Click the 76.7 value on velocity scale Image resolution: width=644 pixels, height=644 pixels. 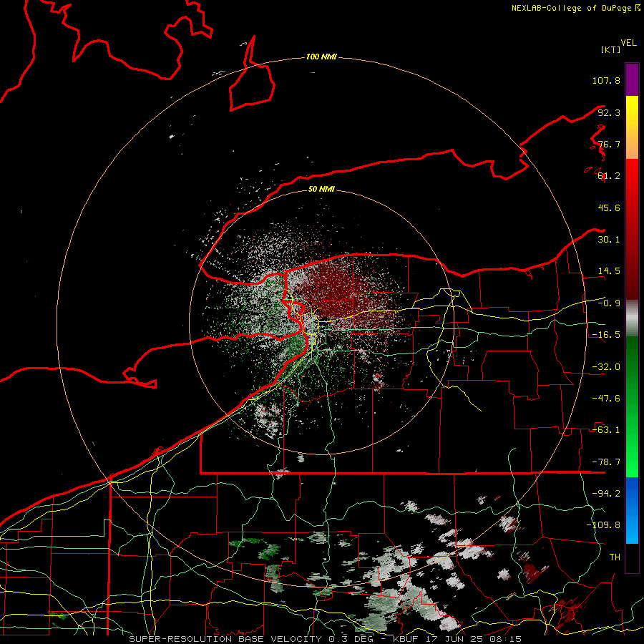coord(609,144)
